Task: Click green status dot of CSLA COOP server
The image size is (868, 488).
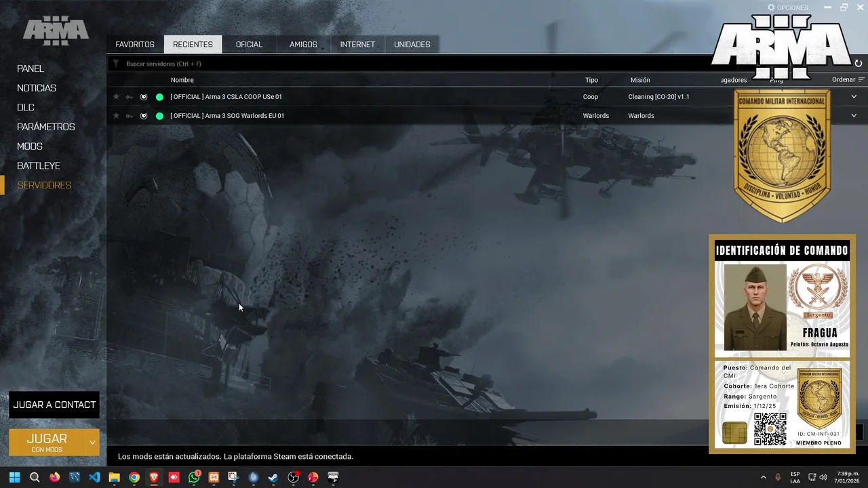Action: tap(159, 97)
